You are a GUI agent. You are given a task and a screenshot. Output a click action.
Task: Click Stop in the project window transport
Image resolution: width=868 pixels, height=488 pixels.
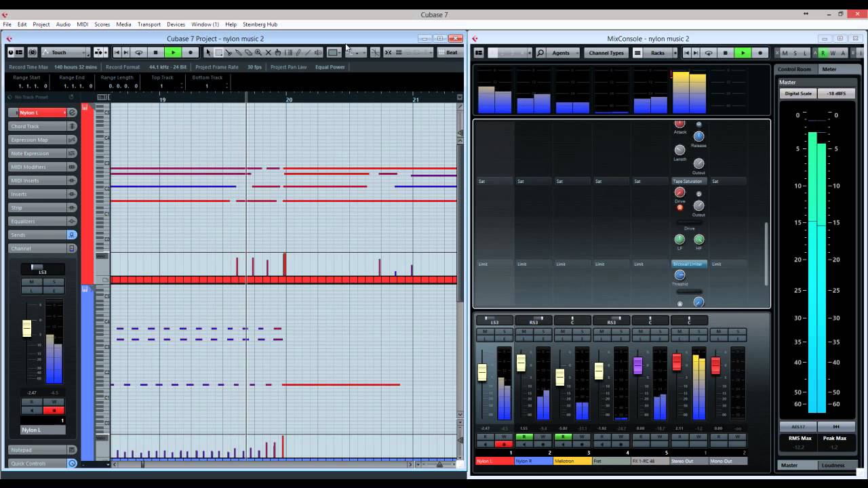coord(155,52)
